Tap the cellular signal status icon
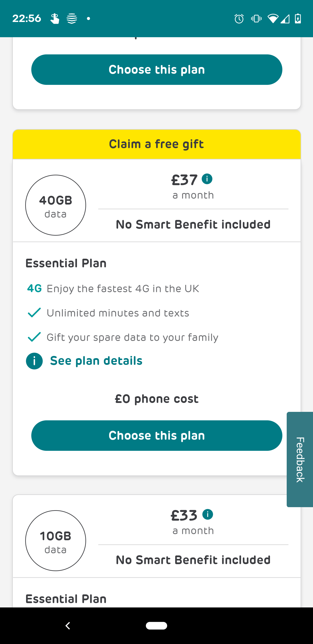313x644 pixels. 285,19
